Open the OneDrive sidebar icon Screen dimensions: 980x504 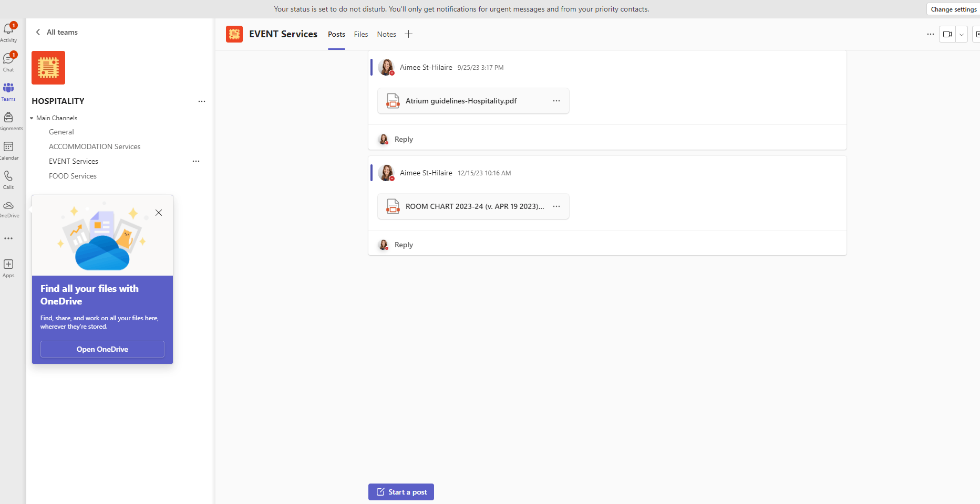9,208
